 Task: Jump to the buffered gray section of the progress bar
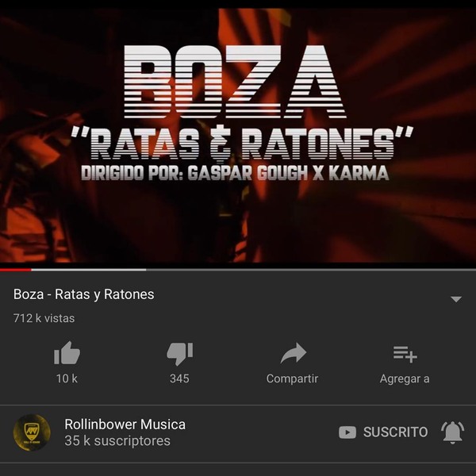tap(88, 270)
